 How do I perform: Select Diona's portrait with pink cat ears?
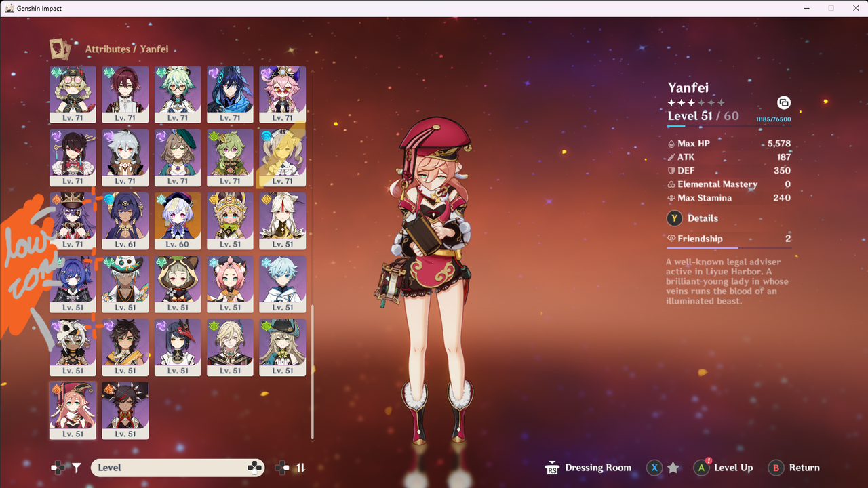click(230, 284)
